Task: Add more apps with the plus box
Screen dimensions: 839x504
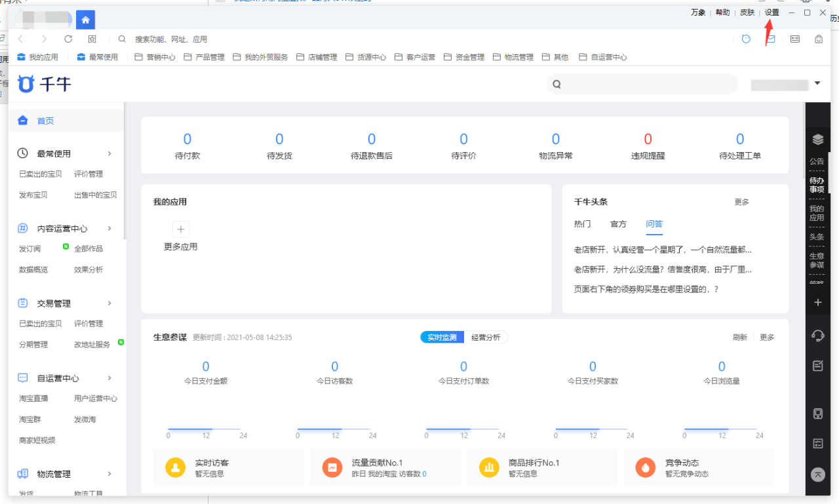Action: tap(181, 229)
